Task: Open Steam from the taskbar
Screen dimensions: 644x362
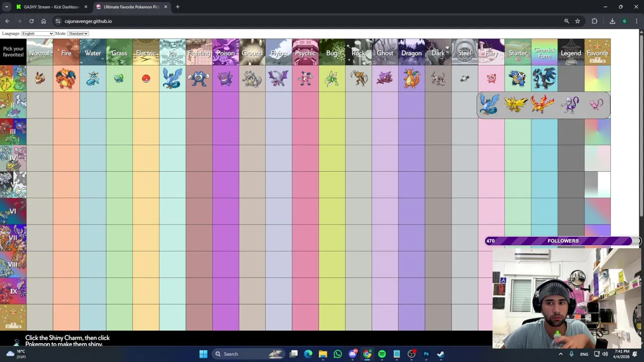Action: pos(441,354)
